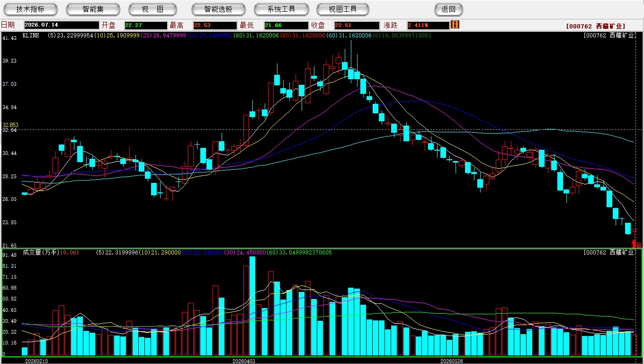
Task: Click the 32.853 price level label
Action: click(x=10, y=125)
